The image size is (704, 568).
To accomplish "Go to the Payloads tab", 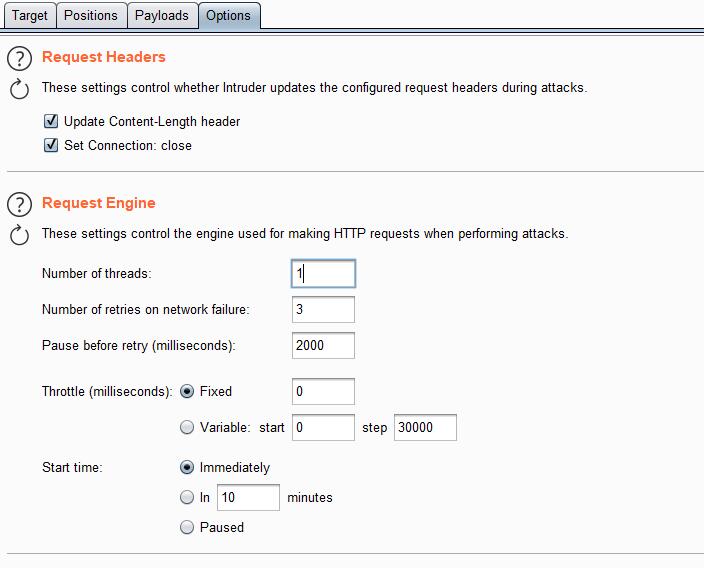I will click(x=161, y=16).
